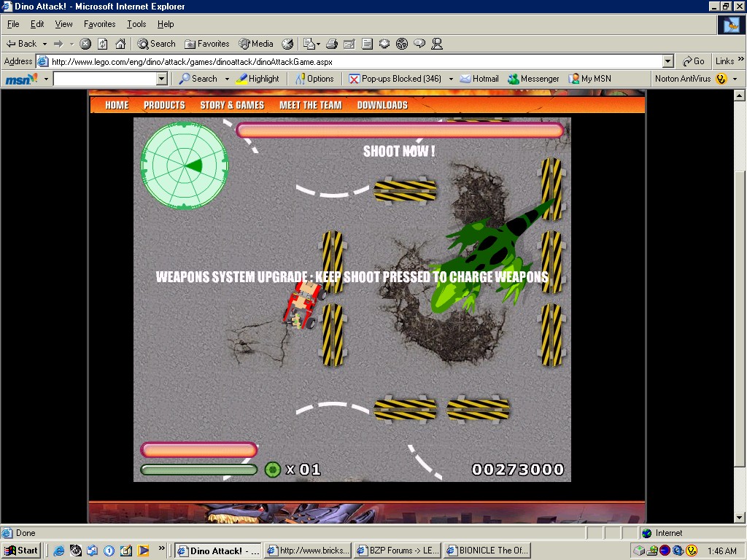Viewport: 747px width, 560px height.
Task: Open the Media pane button
Action: pos(256,44)
